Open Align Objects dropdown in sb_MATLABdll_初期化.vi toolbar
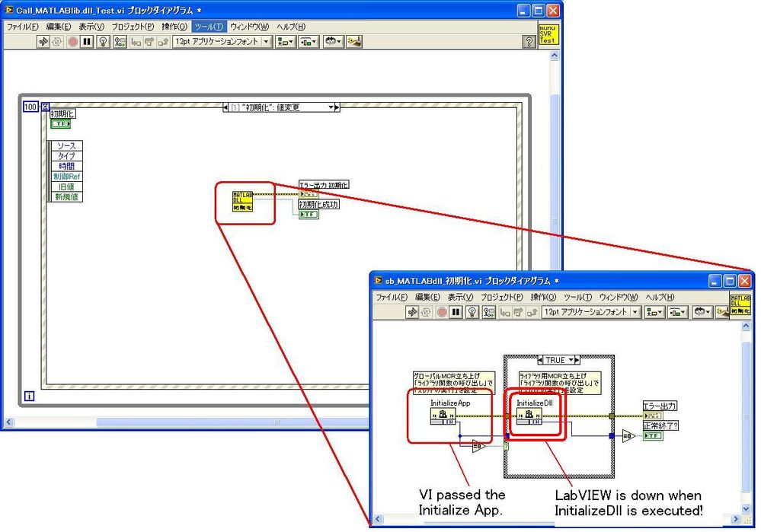Viewport: 761px width, 532px height. point(654,313)
